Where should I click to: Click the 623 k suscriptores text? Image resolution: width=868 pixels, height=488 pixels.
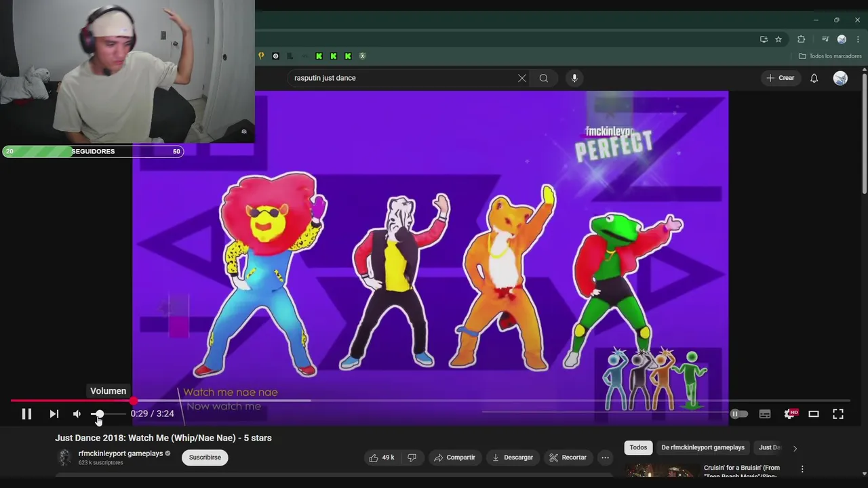click(100, 463)
